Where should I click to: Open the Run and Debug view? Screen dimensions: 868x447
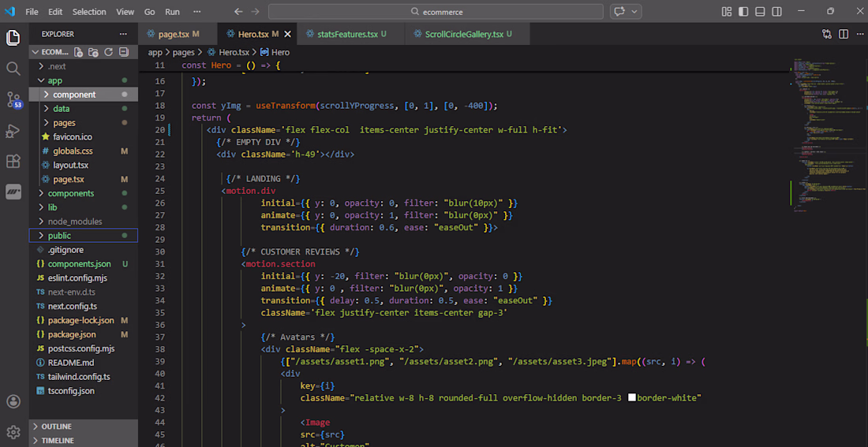click(x=13, y=130)
